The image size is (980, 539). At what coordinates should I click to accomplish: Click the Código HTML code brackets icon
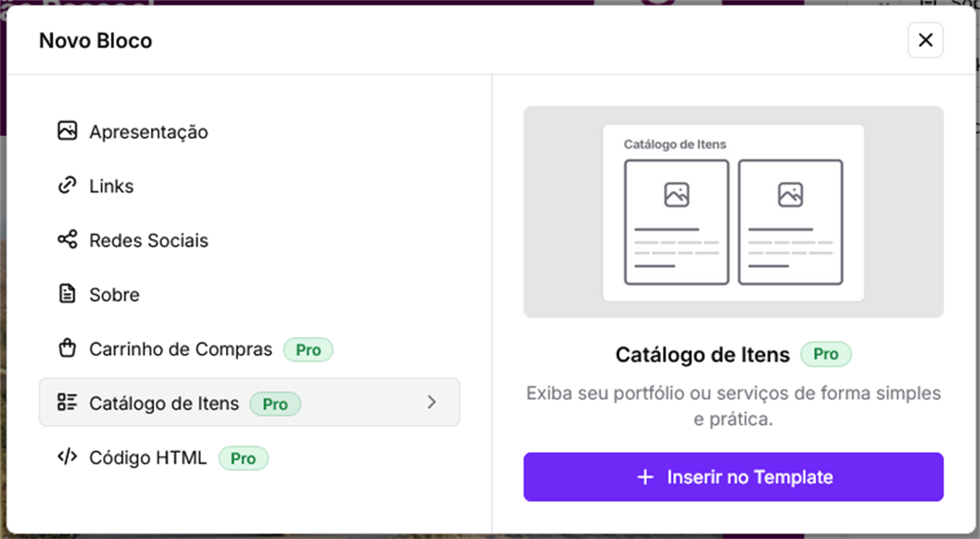pyautogui.click(x=67, y=456)
